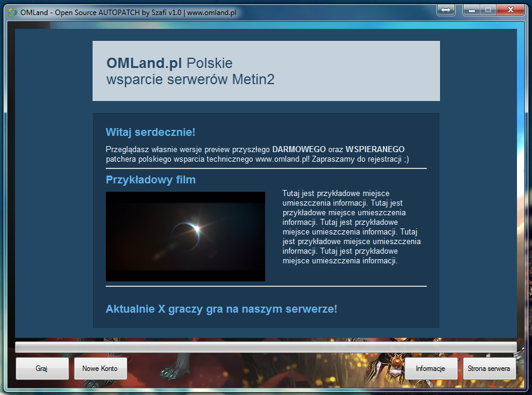
Task: Click the bold word WSPIERANEGO
Action: [x=375, y=149]
